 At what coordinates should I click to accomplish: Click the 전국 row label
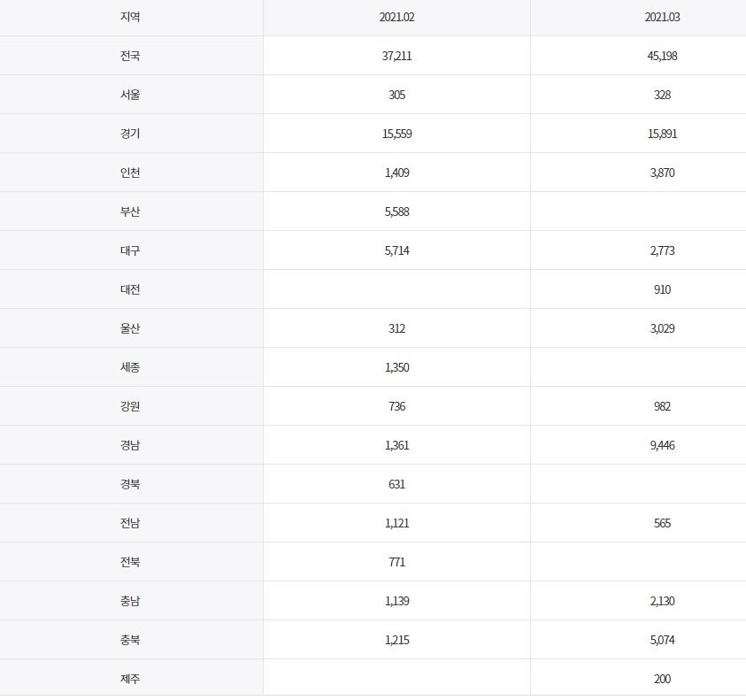pyautogui.click(x=130, y=56)
